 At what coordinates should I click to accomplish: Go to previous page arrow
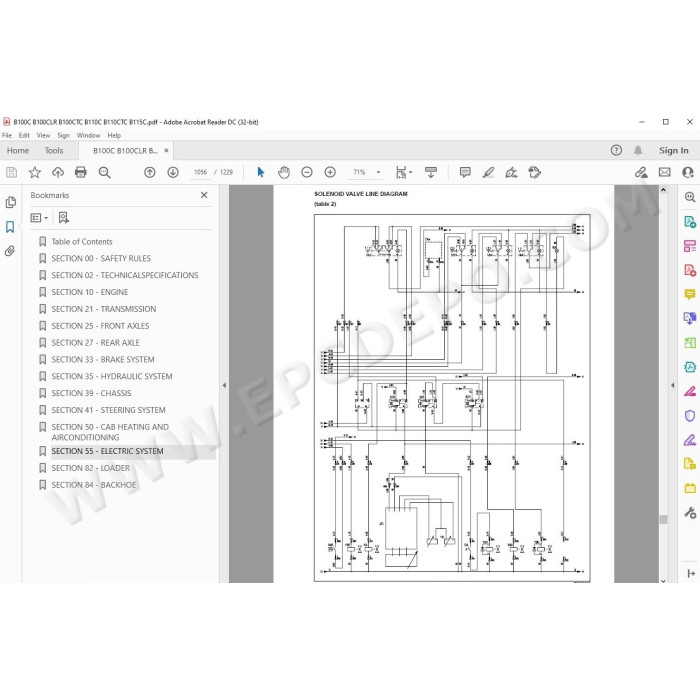150,172
